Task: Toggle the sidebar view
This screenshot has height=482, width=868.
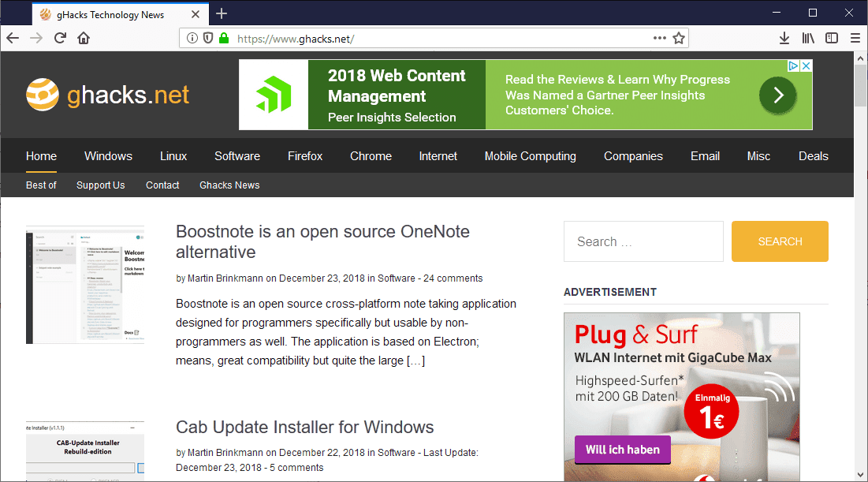Action: point(832,38)
